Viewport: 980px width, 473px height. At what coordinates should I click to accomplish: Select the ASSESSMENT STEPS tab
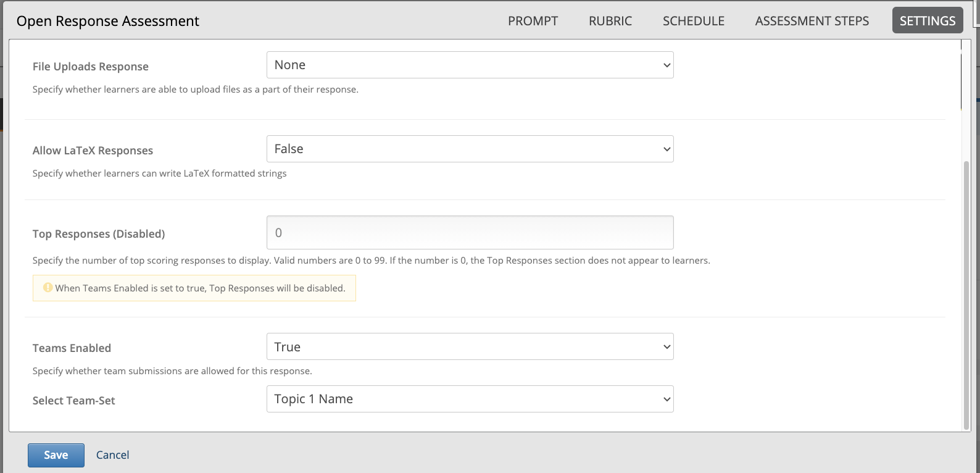[812, 21]
